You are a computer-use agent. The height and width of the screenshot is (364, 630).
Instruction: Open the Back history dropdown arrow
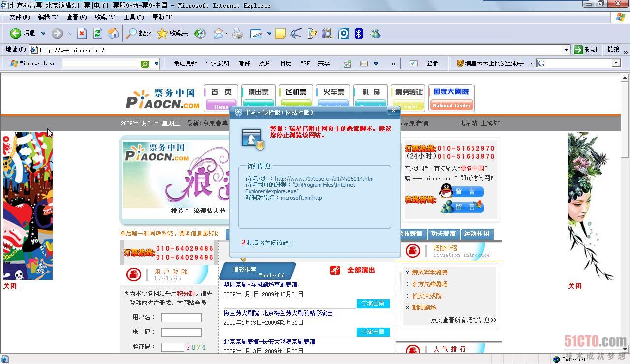pyautogui.click(x=43, y=33)
